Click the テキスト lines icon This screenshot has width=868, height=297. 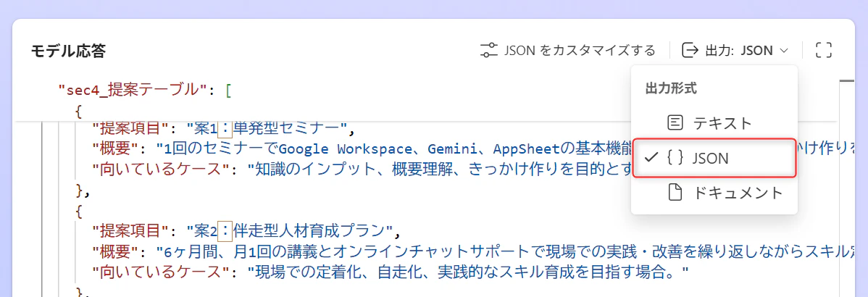[675, 122]
